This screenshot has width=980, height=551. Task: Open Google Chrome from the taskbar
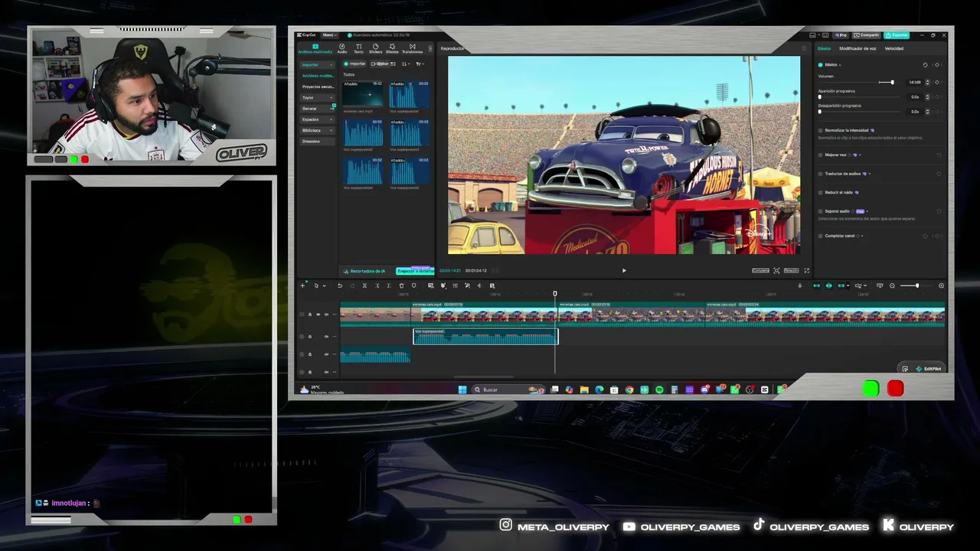[x=629, y=390]
